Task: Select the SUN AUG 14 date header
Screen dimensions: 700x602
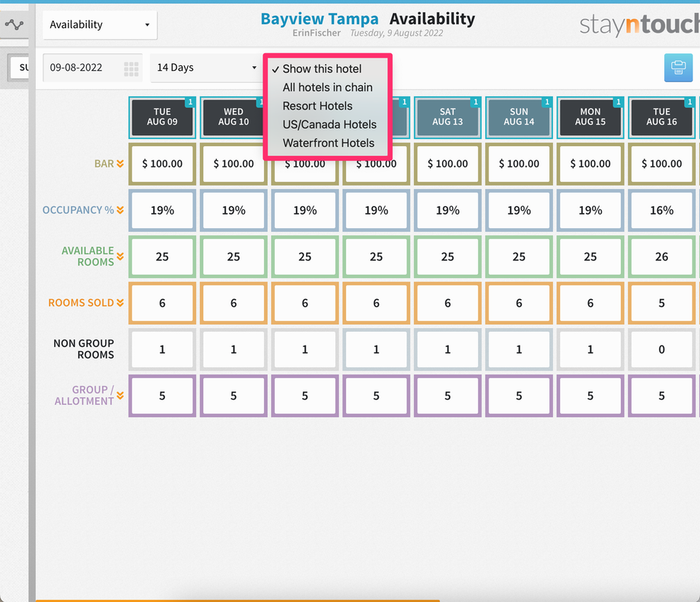Action: pos(519,117)
